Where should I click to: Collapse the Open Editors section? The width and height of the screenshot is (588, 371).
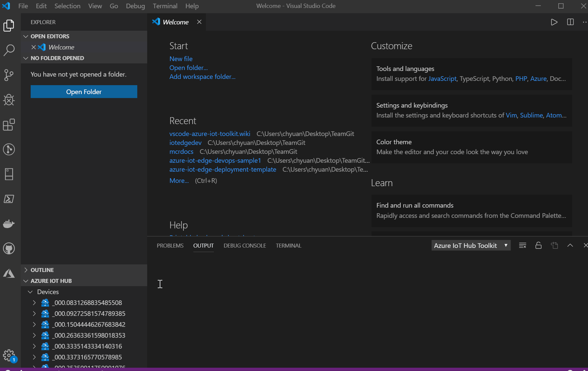[26, 36]
